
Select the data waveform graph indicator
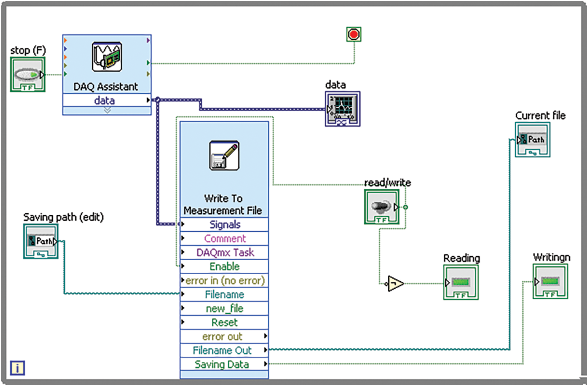click(342, 109)
